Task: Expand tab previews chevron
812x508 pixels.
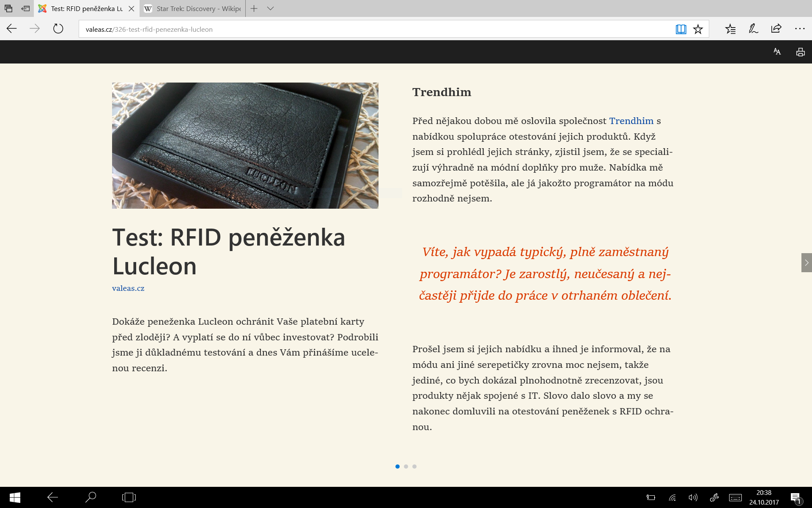Action: pos(271,8)
